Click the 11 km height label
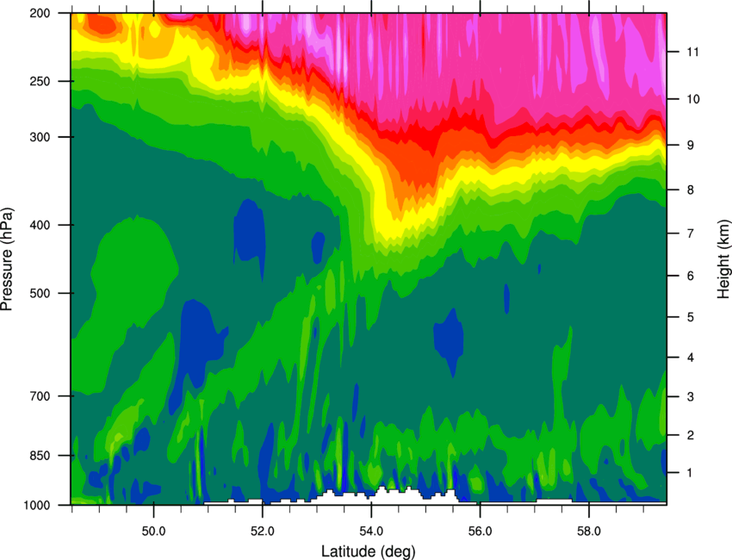Image resolution: width=732 pixels, height=560 pixels. click(x=692, y=52)
